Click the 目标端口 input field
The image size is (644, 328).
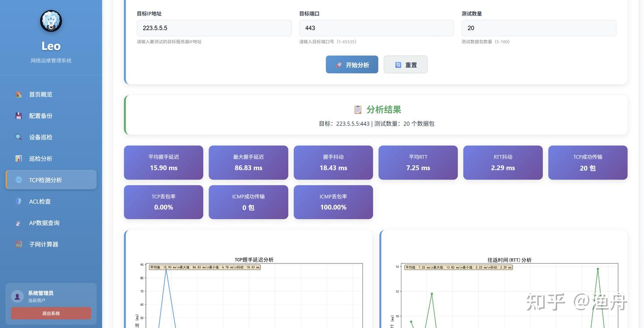(377, 28)
